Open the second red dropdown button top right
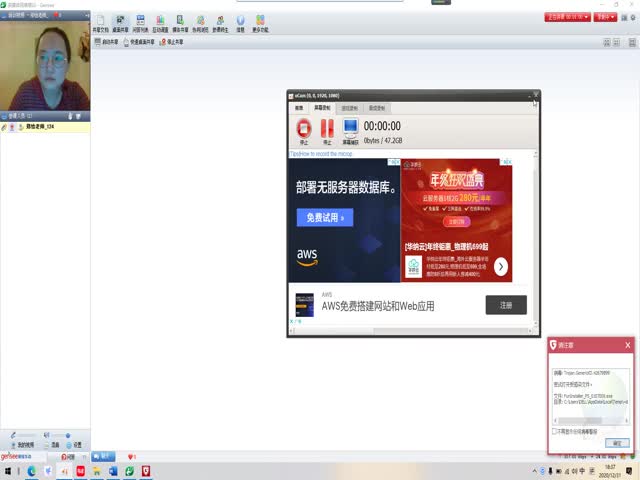The height and width of the screenshot is (480, 640). coord(605,17)
